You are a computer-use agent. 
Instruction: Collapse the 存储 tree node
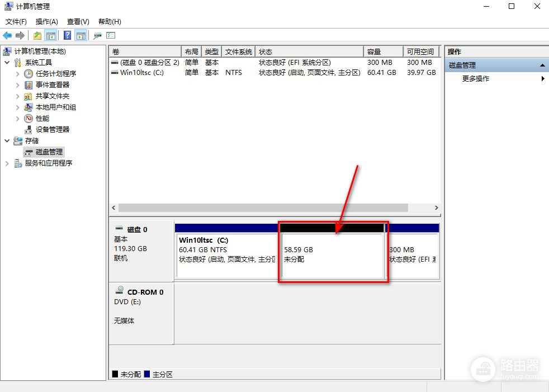point(7,141)
